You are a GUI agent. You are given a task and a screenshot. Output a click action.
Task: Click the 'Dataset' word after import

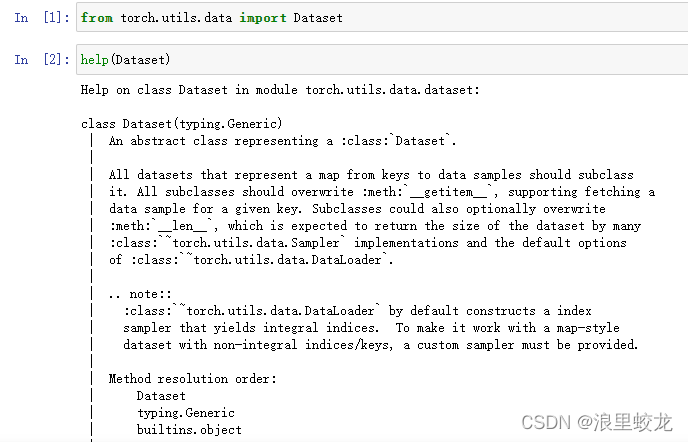(x=318, y=18)
